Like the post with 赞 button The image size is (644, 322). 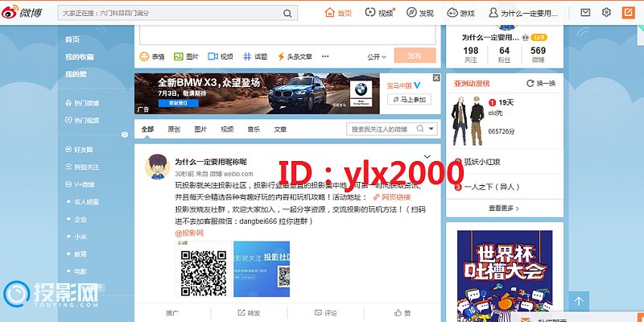tap(402, 313)
